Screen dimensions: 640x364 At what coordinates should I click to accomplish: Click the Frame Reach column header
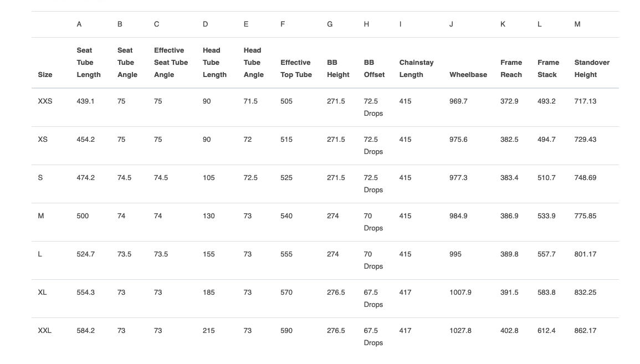(511, 69)
